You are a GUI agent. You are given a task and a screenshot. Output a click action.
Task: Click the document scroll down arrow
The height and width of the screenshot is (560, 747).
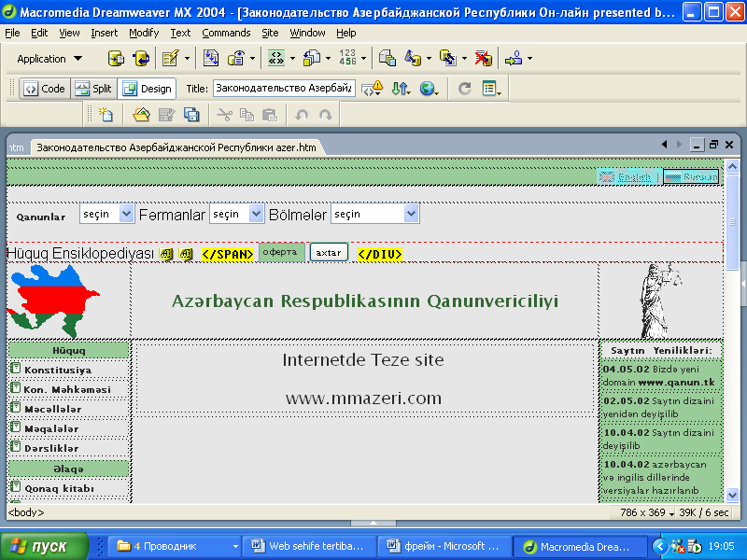732,496
